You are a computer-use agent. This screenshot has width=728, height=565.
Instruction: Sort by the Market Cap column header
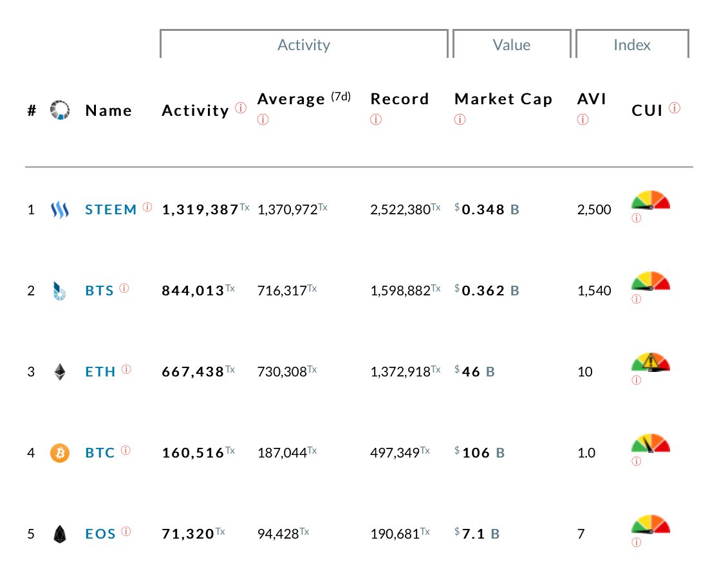[504, 99]
